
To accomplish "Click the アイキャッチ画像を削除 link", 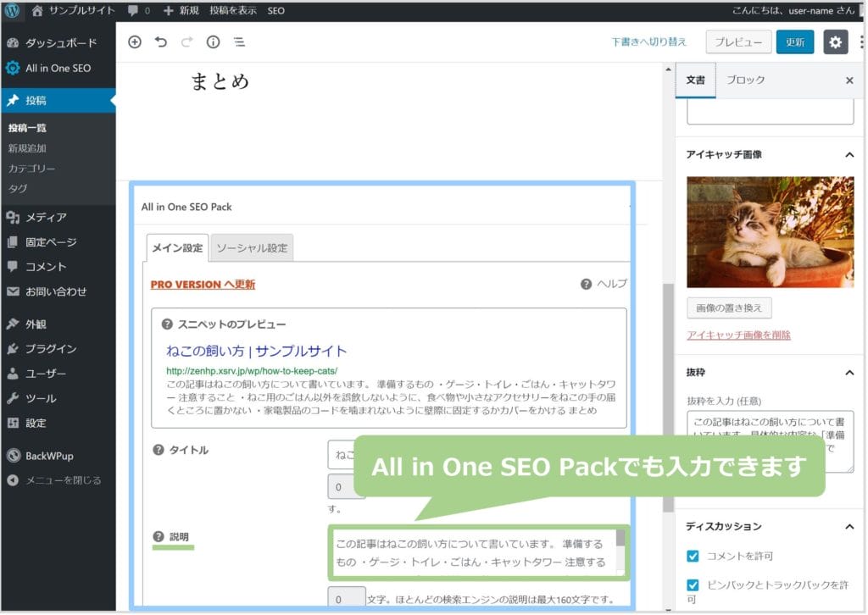I will pos(738,335).
